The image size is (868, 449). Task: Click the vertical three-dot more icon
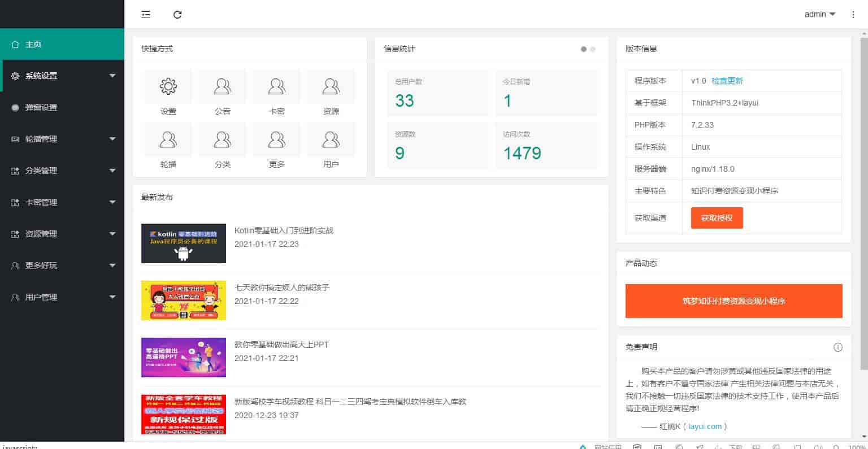(853, 15)
